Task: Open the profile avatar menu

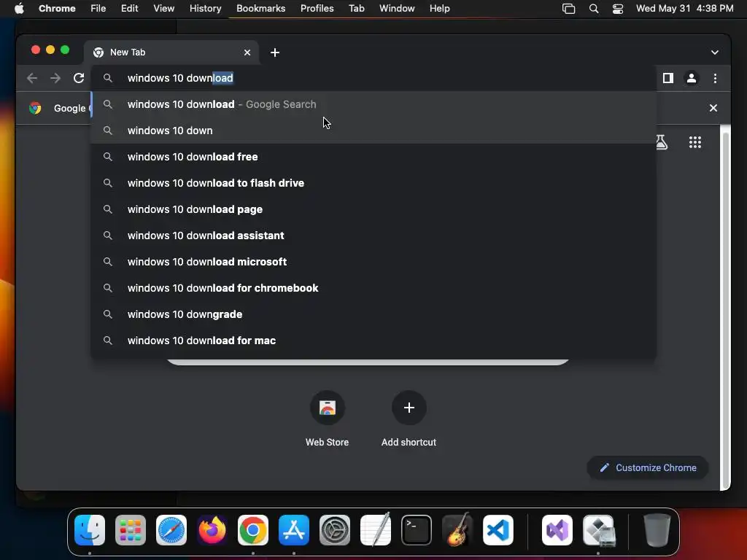Action: tap(692, 78)
